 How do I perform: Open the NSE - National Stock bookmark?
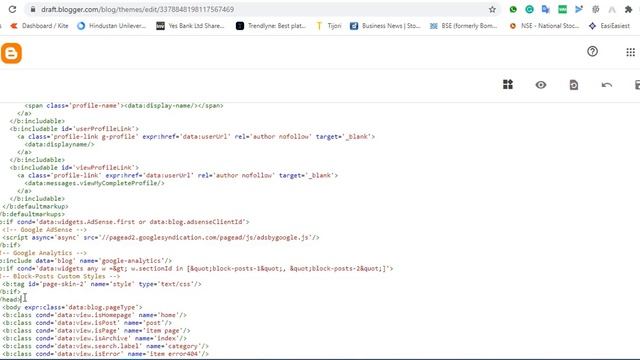click(544, 26)
